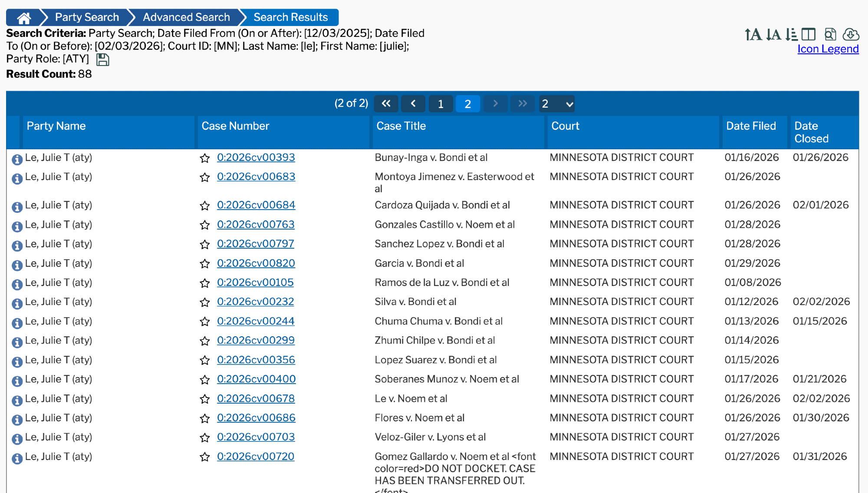Screen dimensions: 868x493
Task: Toggle favorite star for case 0:2026cv00720
Action: coord(205,457)
